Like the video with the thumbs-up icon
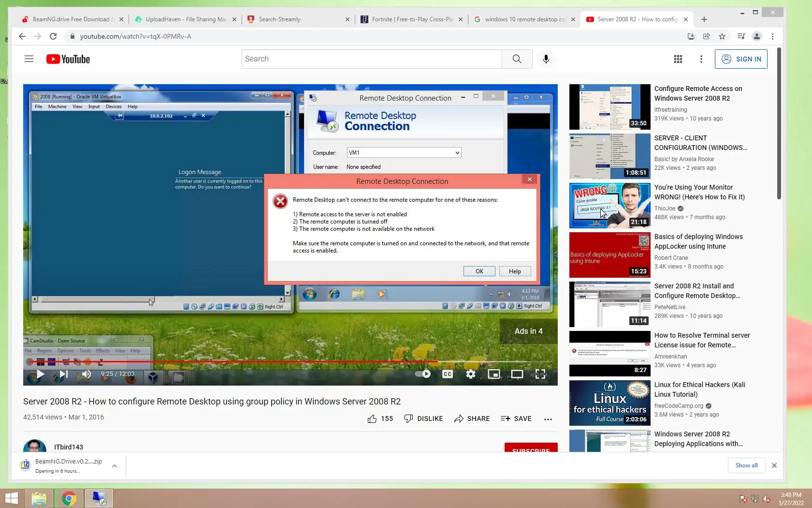 pyautogui.click(x=372, y=419)
